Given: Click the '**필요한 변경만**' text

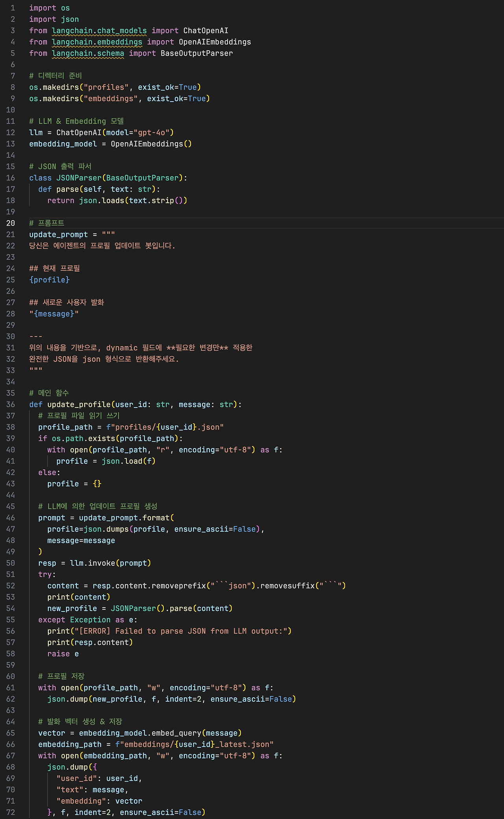Looking at the screenshot, I should click(197, 348).
